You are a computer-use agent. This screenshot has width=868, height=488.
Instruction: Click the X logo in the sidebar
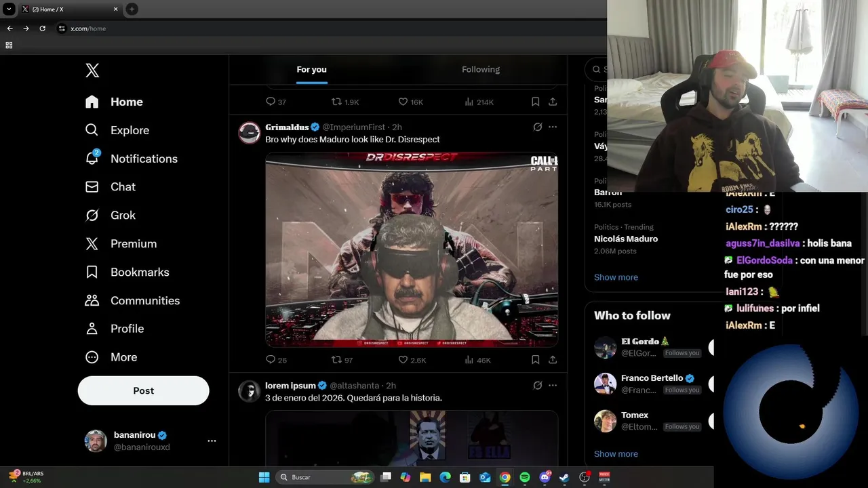(x=92, y=70)
